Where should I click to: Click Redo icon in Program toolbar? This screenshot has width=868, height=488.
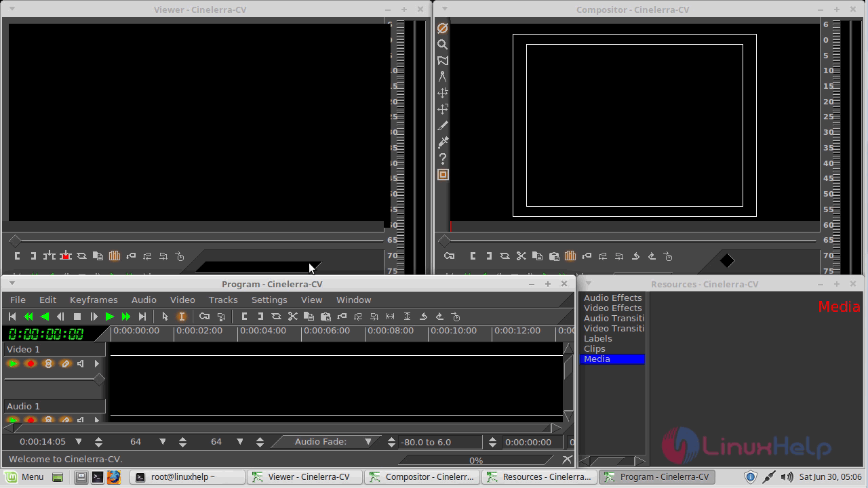[x=439, y=317]
